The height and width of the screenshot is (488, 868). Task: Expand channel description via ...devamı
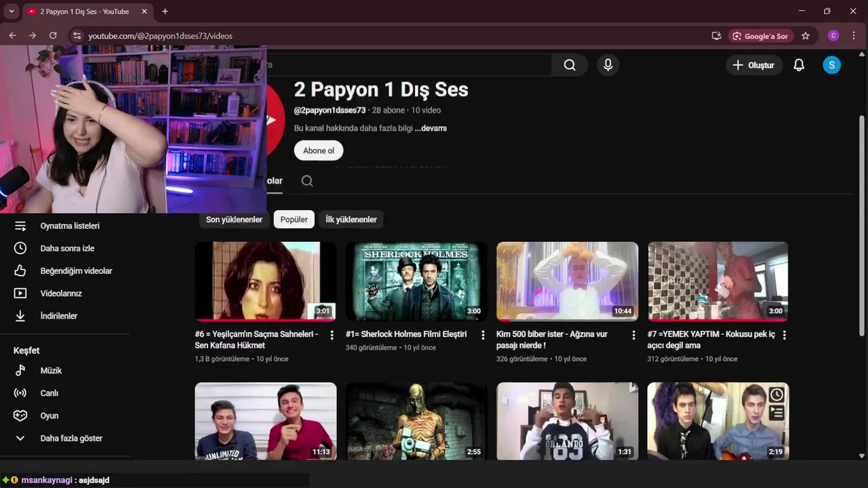click(x=431, y=128)
